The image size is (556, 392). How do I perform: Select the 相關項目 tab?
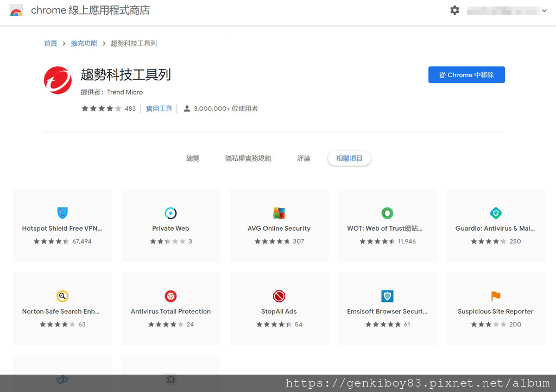coord(349,159)
